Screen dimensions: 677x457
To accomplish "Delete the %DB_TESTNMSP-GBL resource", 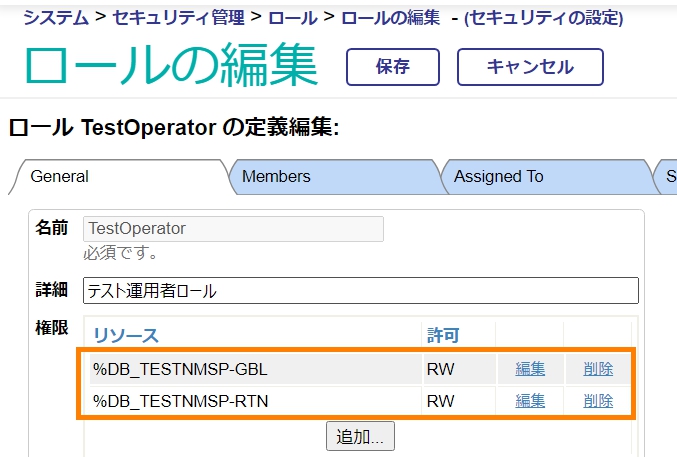I will pyautogui.click(x=598, y=370).
